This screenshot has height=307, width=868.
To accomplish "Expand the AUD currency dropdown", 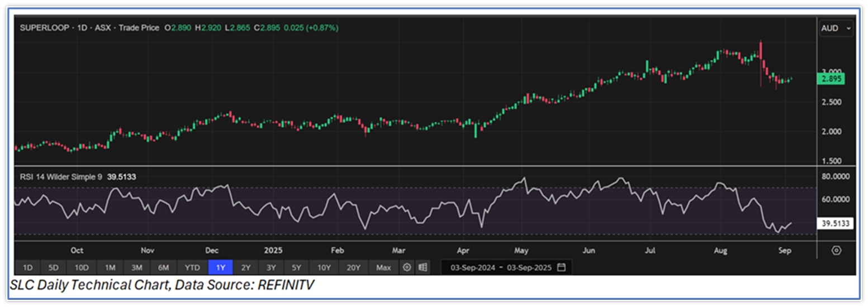I will (836, 28).
